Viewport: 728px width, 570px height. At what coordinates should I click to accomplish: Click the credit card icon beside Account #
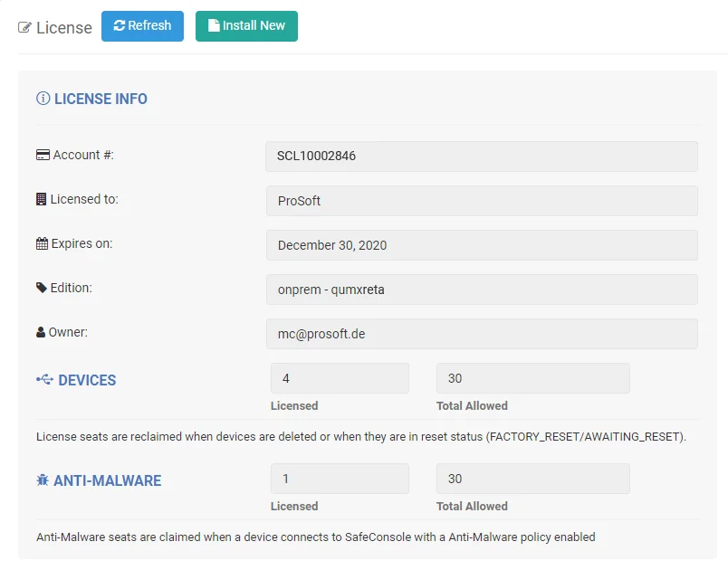click(x=43, y=156)
